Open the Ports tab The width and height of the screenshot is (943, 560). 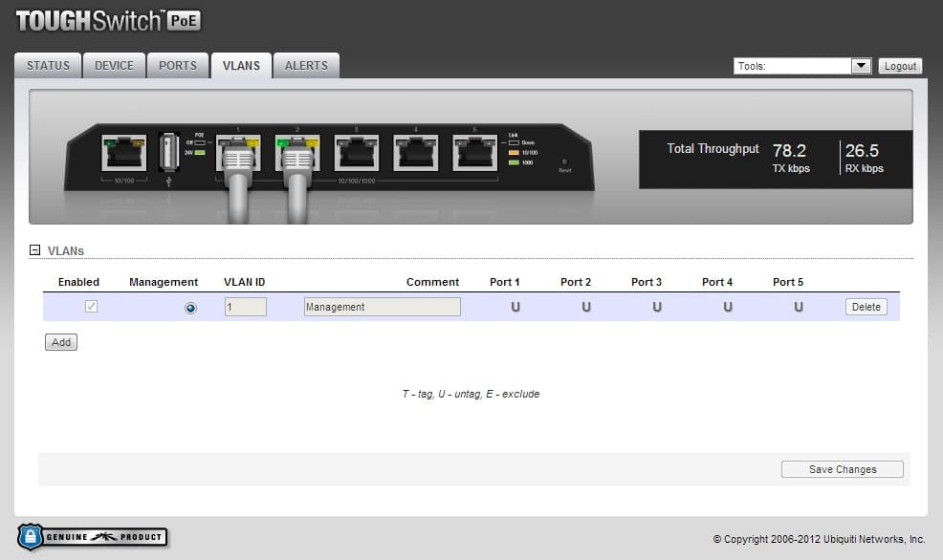tap(178, 66)
